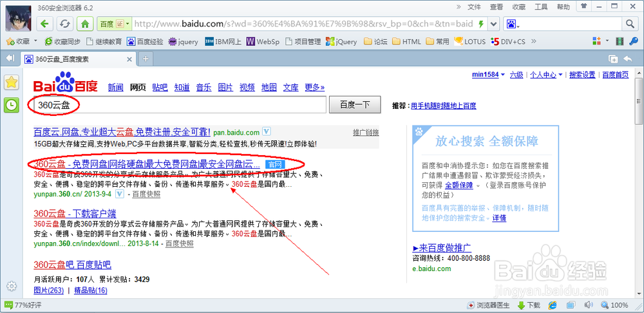This screenshot has height=313, width=644.
Task: Open 360云盘 official site result link
Action: [147, 164]
